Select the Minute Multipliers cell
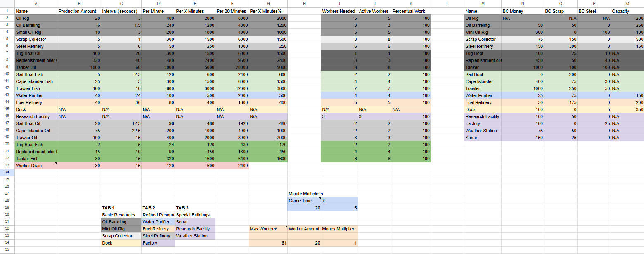Image resolution: width=644 pixels, height=254 pixels. (306, 194)
